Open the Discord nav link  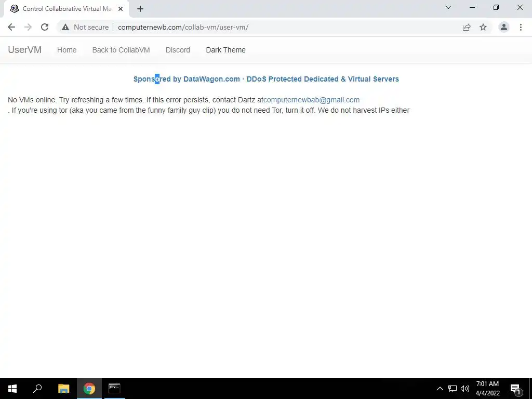click(178, 50)
